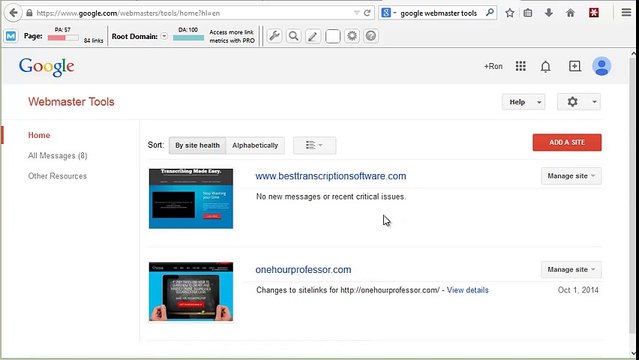This screenshot has height=360, width=639.
Task: Sort sites Alphabetically
Action: (x=255, y=145)
